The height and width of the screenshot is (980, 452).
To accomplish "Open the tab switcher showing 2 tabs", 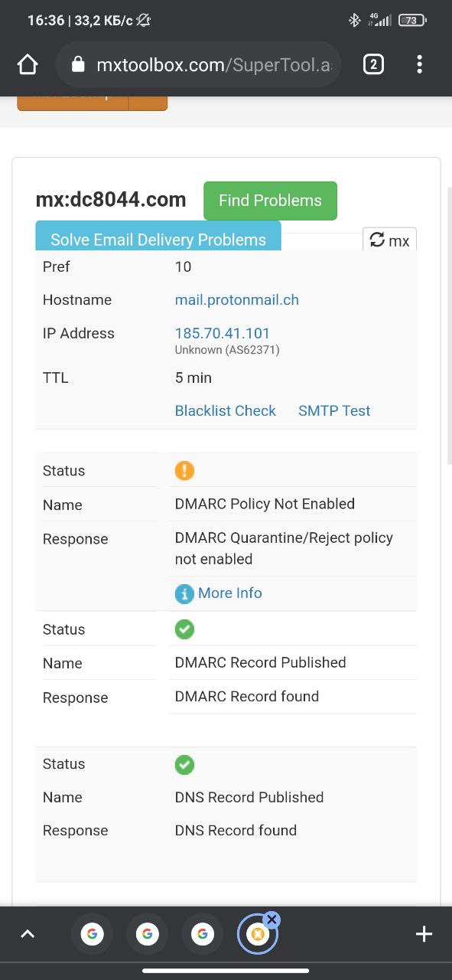I will pos(373,64).
